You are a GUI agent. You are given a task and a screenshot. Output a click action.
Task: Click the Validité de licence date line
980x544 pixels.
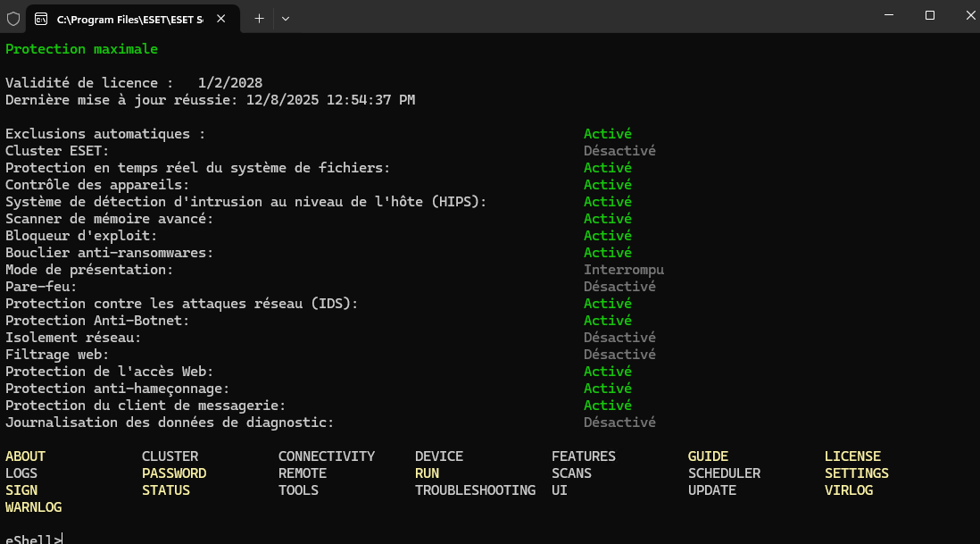click(134, 83)
